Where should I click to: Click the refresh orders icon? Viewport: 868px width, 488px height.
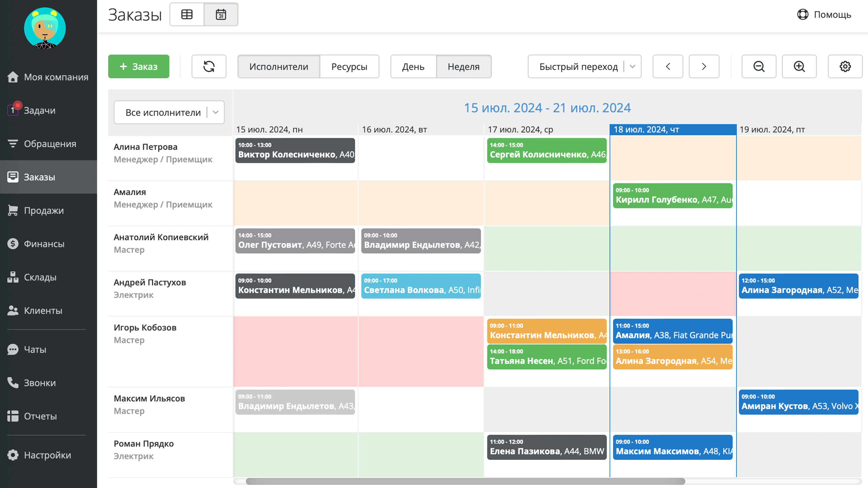(209, 66)
